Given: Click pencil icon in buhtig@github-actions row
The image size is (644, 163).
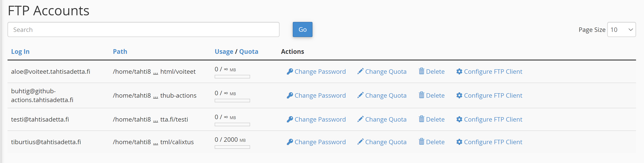Looking at the screenshot, I should point(360,95).
